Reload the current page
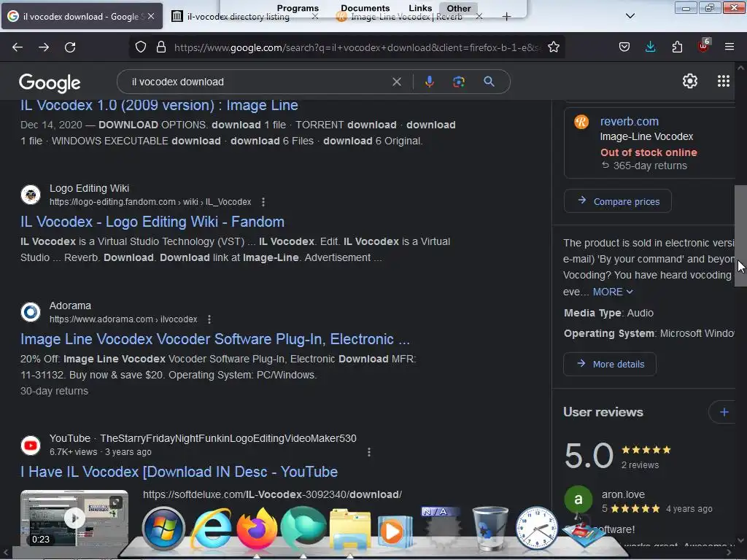The height and width of the screenshot is (560, 747). (x=70, y=47)
